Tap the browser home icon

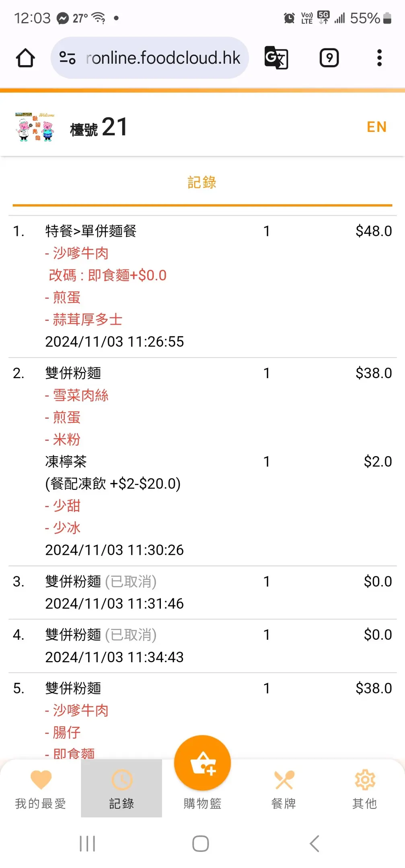25,58
